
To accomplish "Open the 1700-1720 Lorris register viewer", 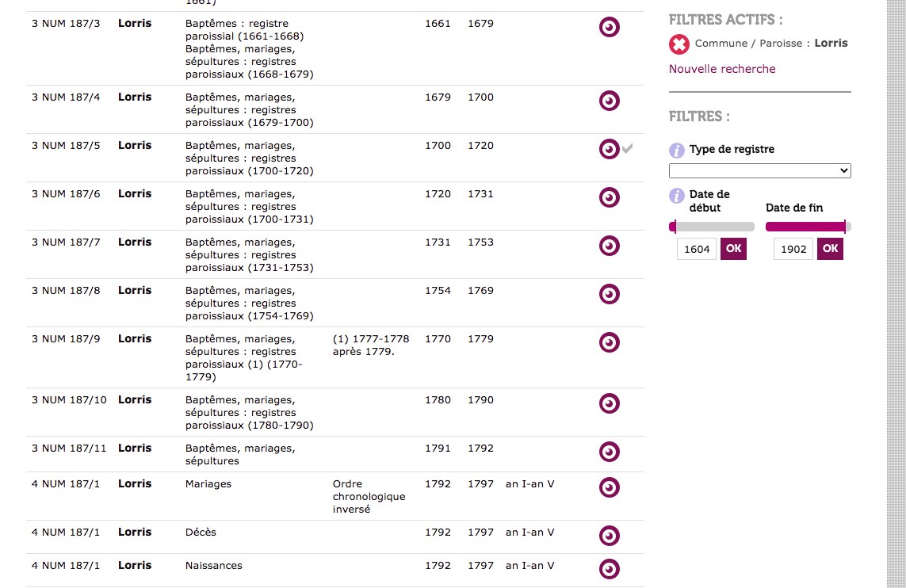I will 609,149.
